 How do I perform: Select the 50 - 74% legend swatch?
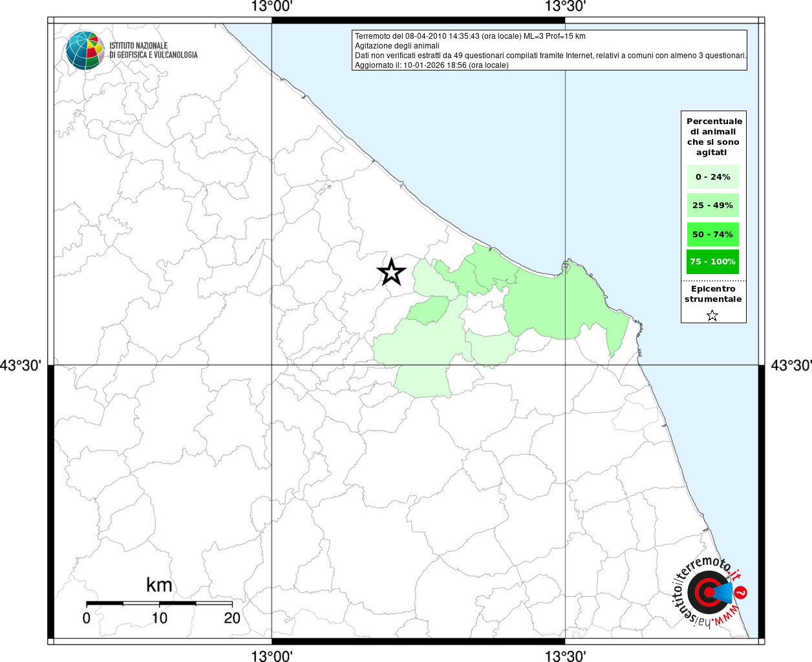[x=713, y=234]
